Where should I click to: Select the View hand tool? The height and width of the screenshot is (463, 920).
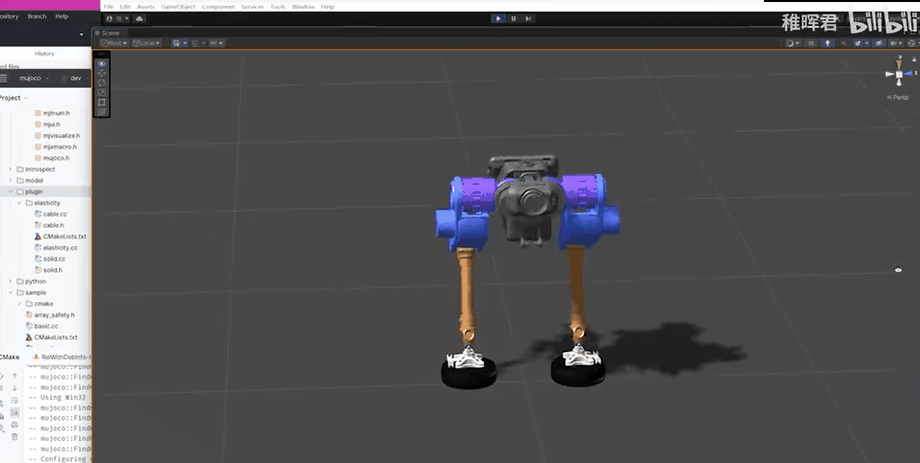[102, 63]
